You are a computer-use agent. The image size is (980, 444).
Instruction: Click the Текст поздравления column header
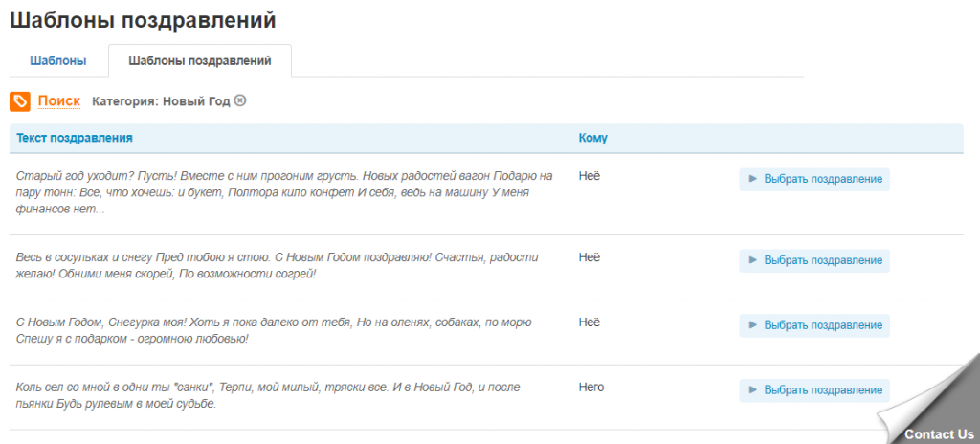pyautogui.click(x=75, y=138)
